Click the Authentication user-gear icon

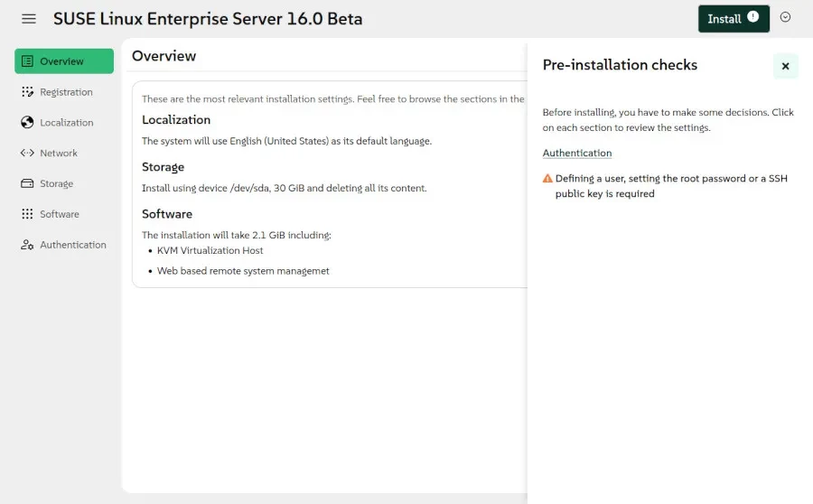click(27, 246)
